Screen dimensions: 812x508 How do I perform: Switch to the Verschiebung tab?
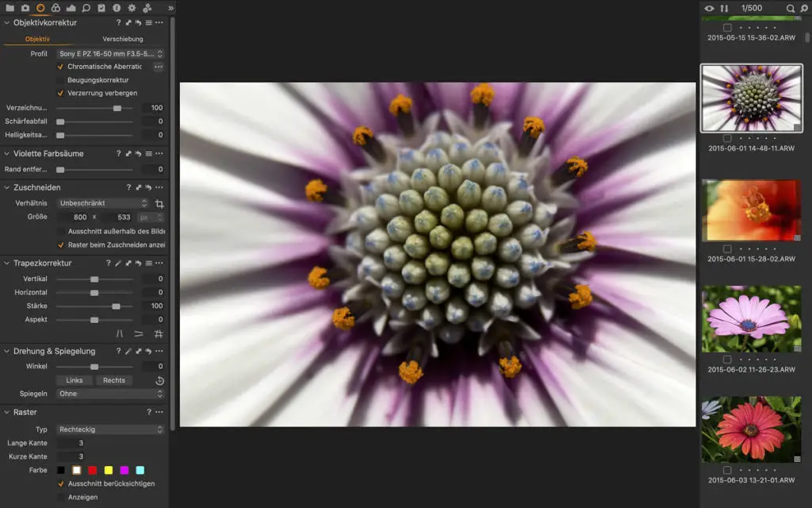[123, 39]
